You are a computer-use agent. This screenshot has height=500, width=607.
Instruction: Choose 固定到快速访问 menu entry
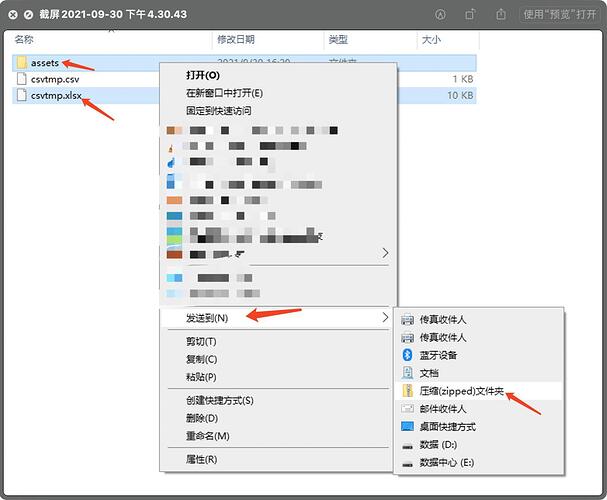[x=278, y=111]
